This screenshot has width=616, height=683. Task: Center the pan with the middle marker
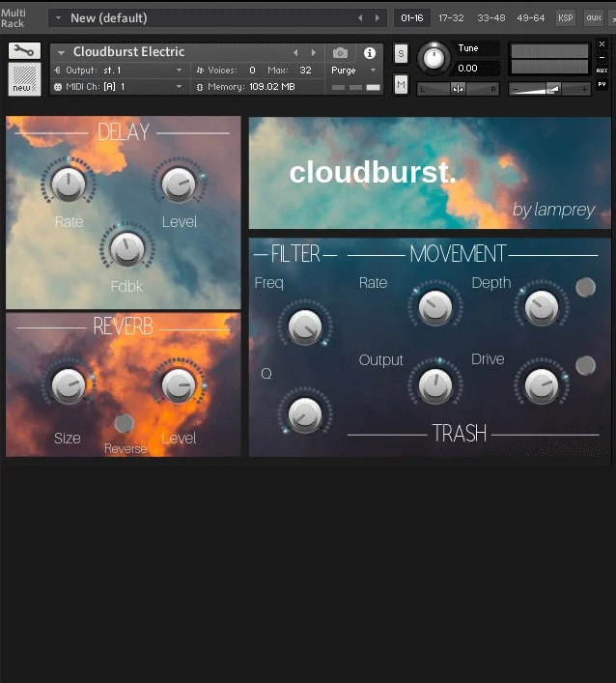[x=458, y=89]
